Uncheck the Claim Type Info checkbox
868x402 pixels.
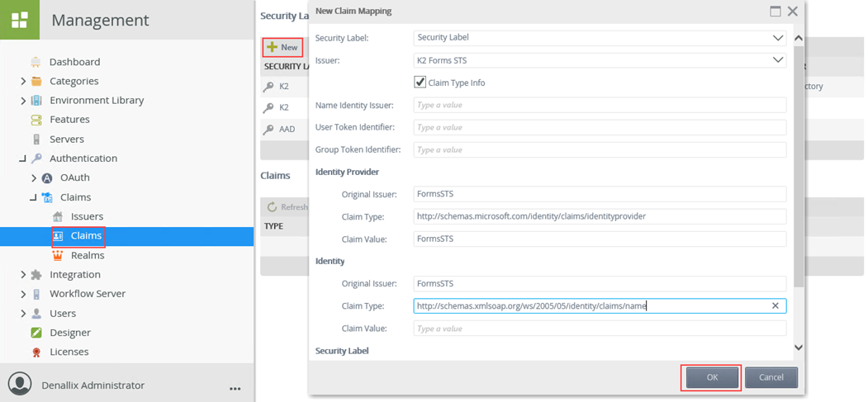[x=420, y=83]
